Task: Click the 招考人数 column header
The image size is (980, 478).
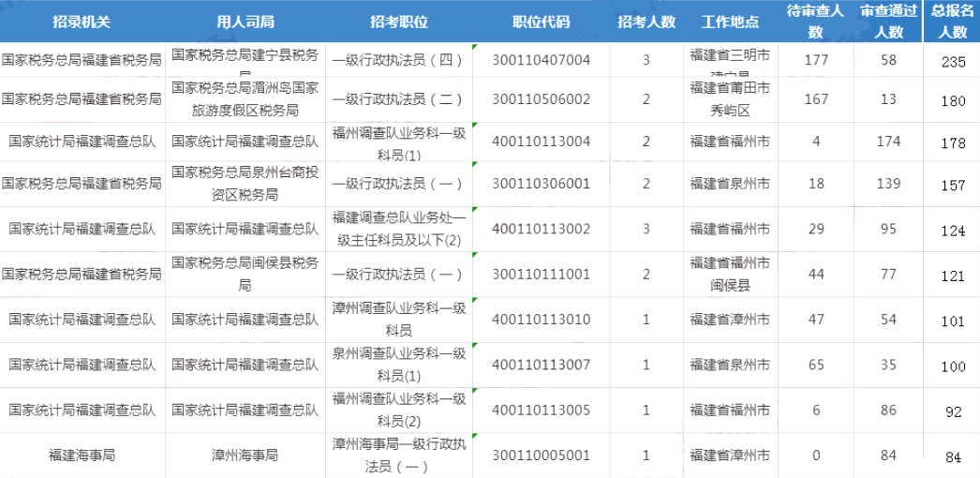Action: pyautogui.click(x=646, y=22)
